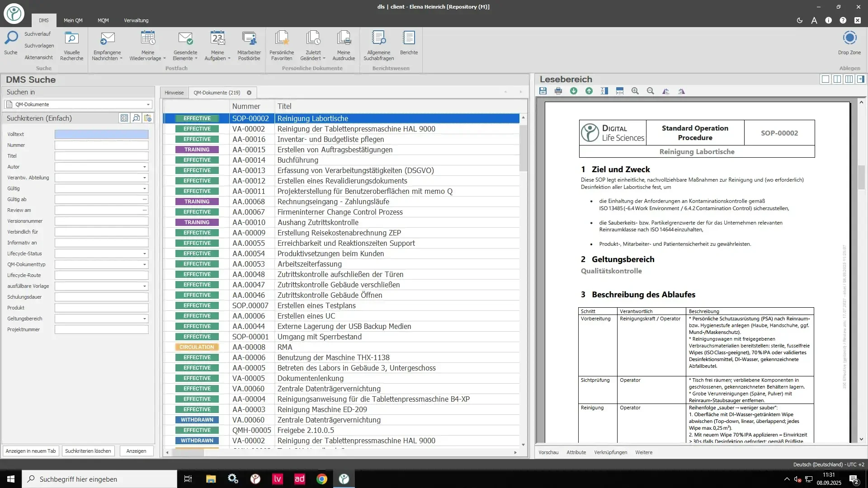Open Meine Aufgaben
Image resolution: width=868 pixels, height=488 pixels.
click(217, 44)
